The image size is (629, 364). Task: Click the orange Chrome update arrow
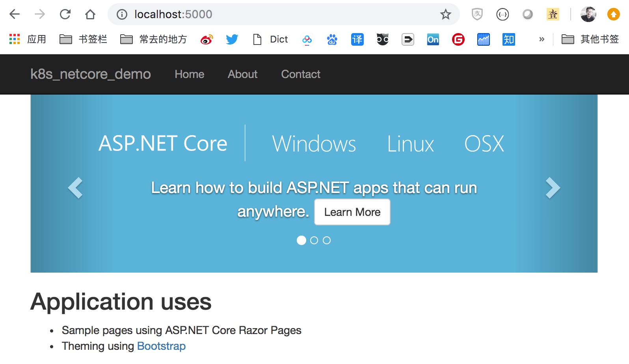click(x=613, y=15)
